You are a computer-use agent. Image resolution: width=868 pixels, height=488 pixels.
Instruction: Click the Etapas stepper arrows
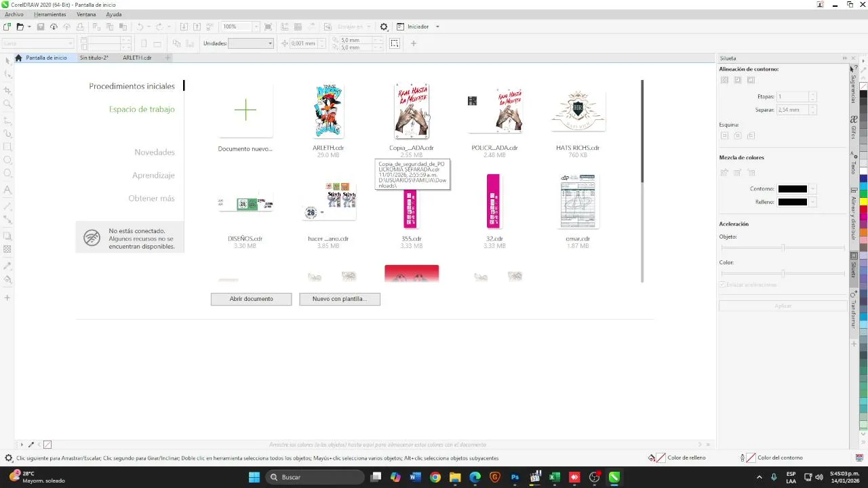tap(813, 97)
